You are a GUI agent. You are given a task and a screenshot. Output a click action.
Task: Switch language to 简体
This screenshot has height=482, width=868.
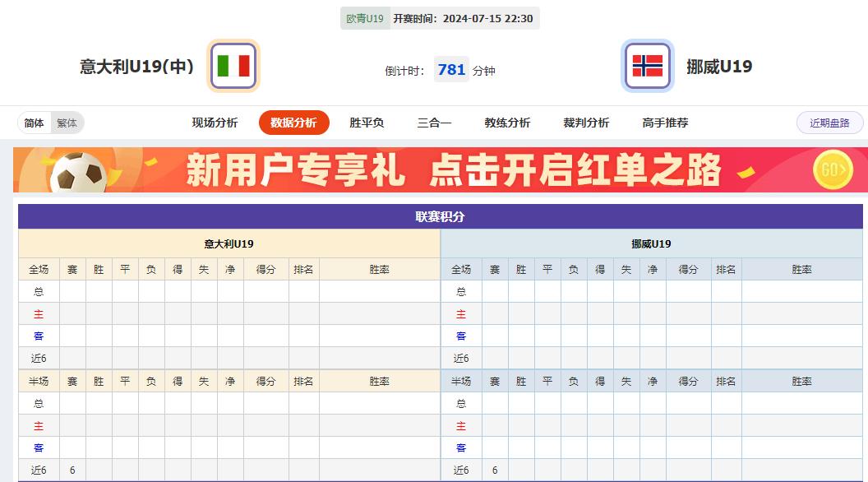(35, 122)
